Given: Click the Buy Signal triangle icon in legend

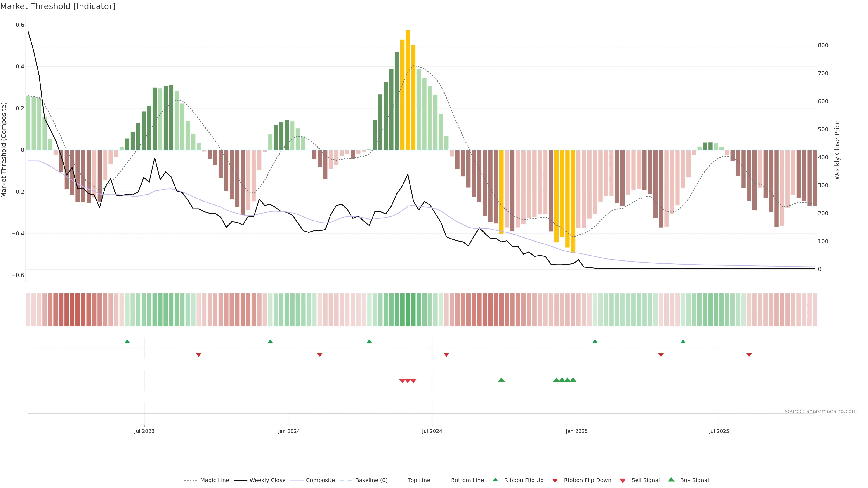Looking at the screenshot, I should pos(671,480).
